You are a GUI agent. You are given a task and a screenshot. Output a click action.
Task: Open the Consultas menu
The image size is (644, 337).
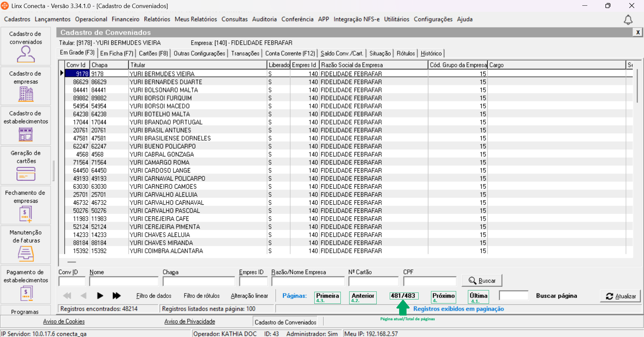234,19
